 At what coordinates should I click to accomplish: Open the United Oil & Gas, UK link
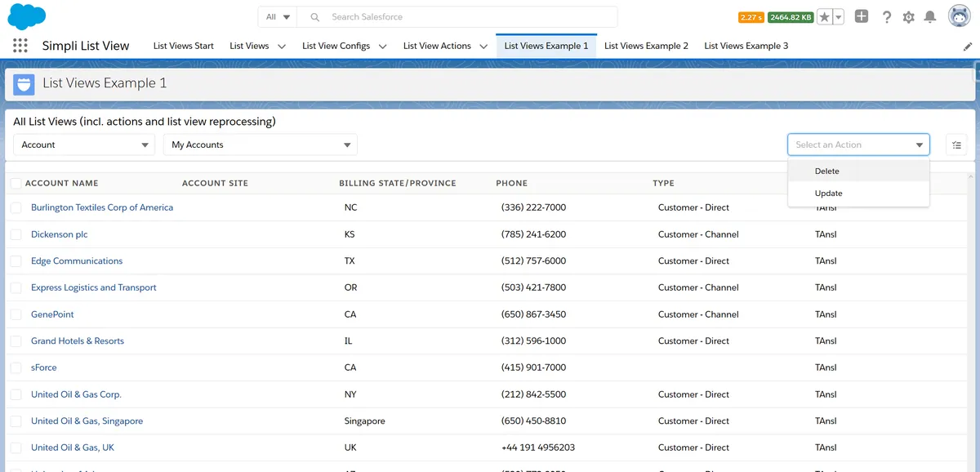coord(73,448)
